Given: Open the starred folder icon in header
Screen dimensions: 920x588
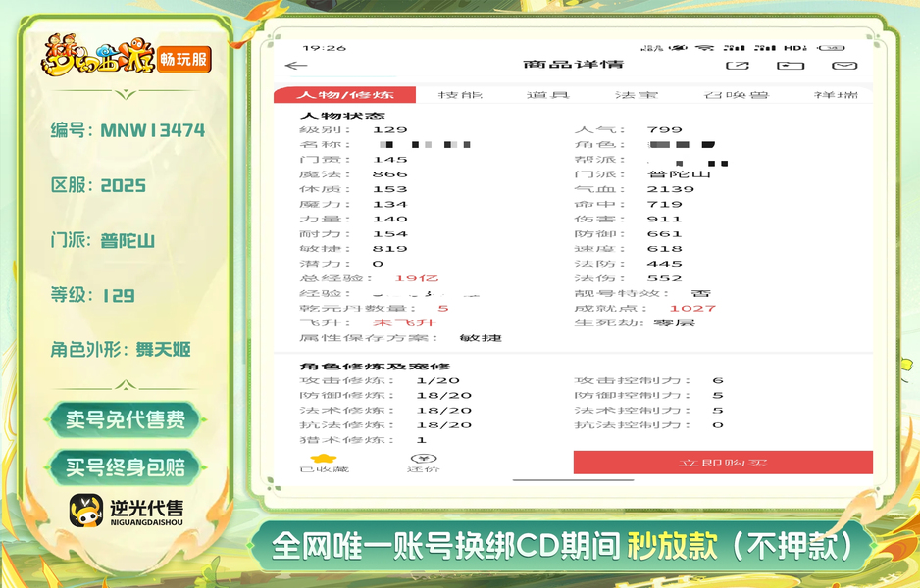Looking at the screenshot, I should [x=791, y=65].
